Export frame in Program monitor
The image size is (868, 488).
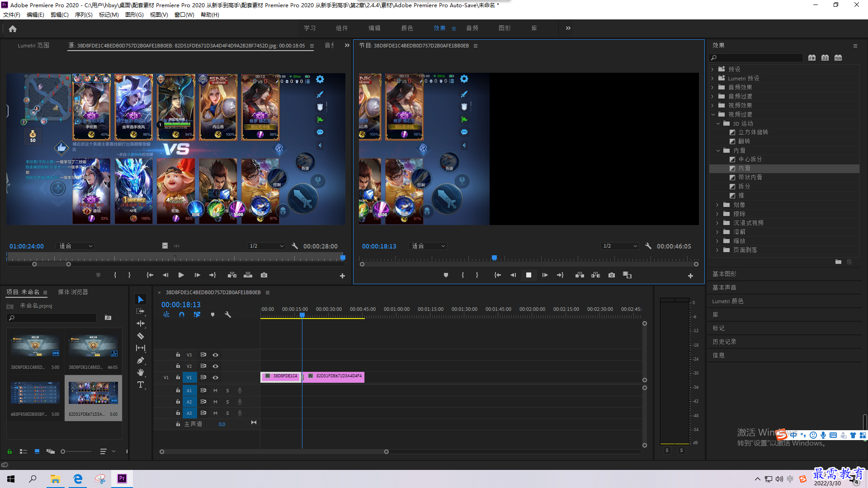tap(612, 275)
